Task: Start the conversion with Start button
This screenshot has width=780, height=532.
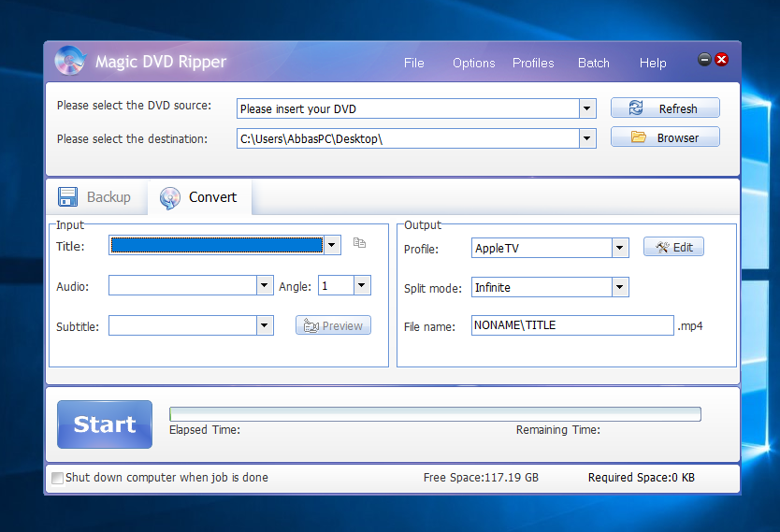Action: point(105,424)
